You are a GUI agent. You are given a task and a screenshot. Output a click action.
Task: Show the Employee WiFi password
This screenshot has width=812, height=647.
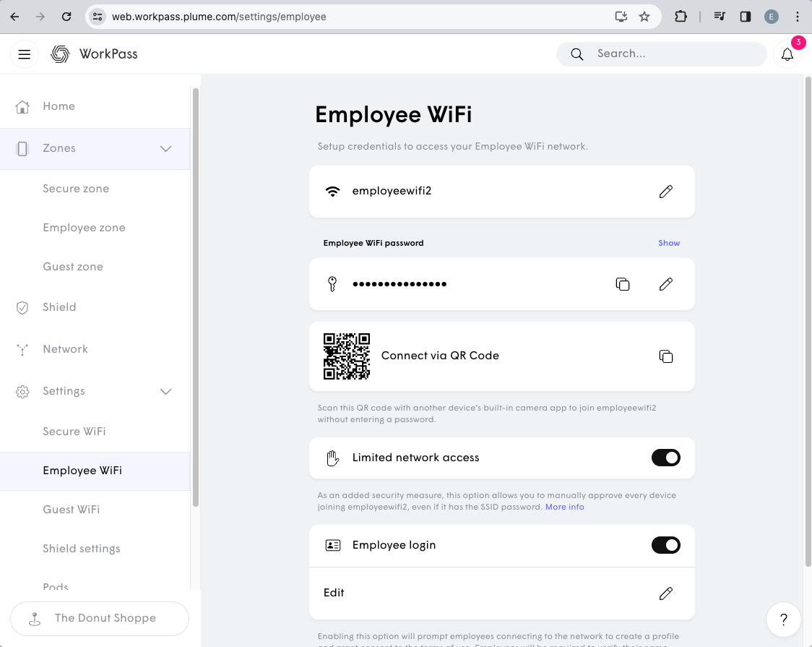668,243
